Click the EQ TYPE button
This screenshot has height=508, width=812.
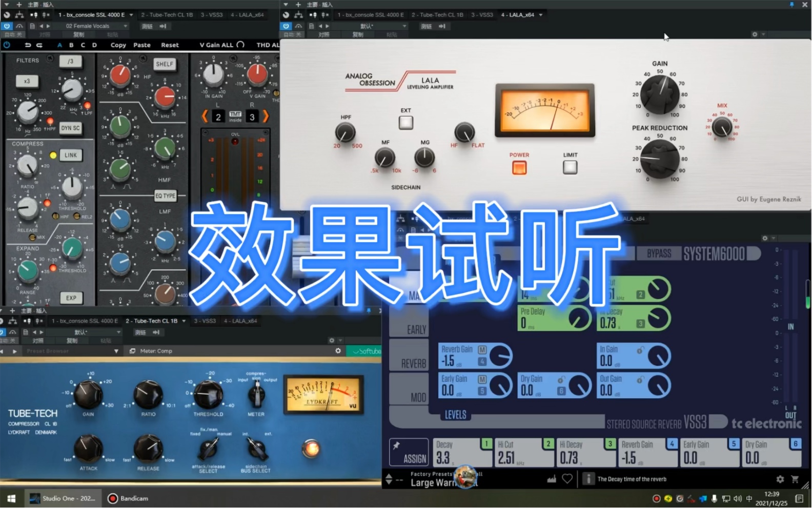pyautogui.click(x=165, y=196)
